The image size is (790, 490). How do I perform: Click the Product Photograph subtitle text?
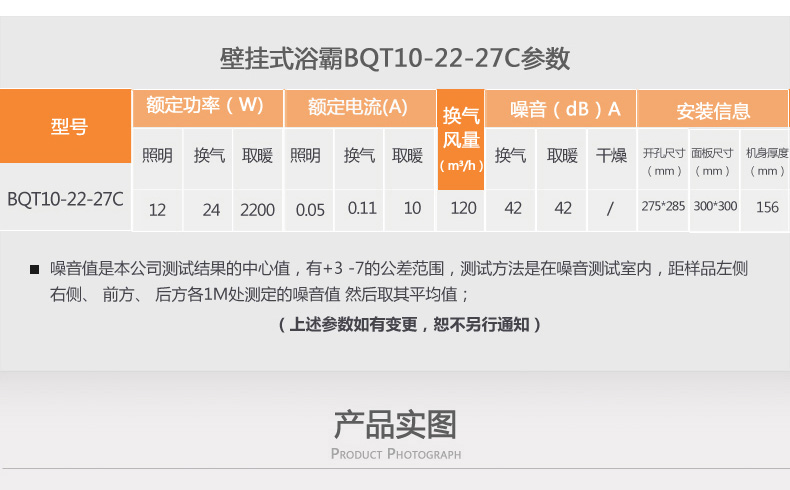pos(396,454)
